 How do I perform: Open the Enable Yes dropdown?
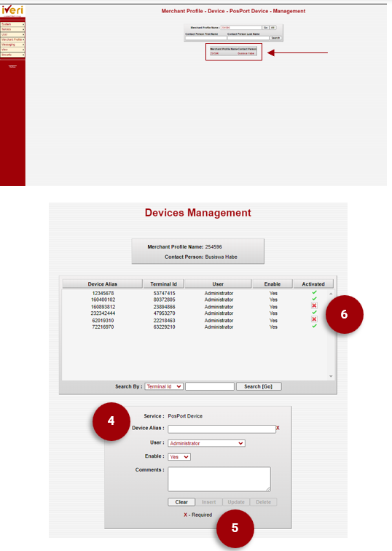click(179, 457)
